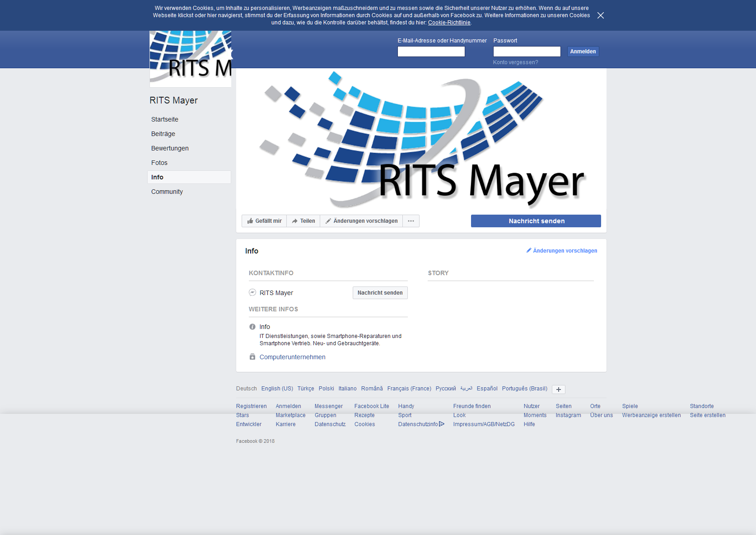
Task: Switch language to Polski
Action: tap(326, 389)
